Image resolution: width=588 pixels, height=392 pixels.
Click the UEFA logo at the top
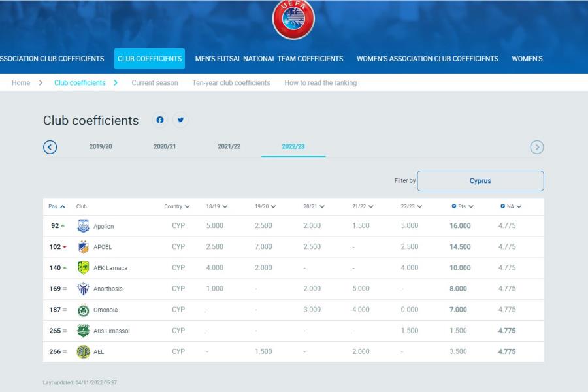(x=293, y=19)
